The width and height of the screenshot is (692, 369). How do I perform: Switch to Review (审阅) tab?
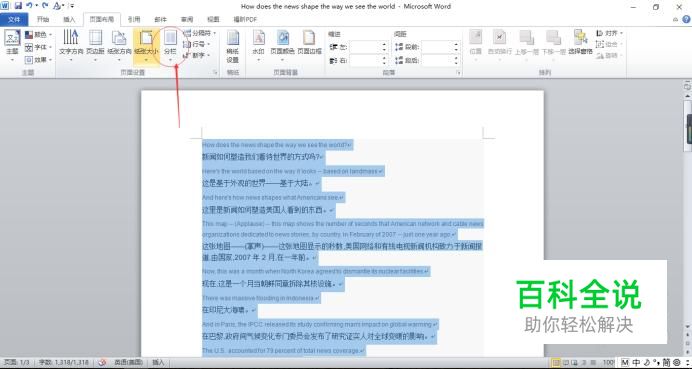(187, 19)
